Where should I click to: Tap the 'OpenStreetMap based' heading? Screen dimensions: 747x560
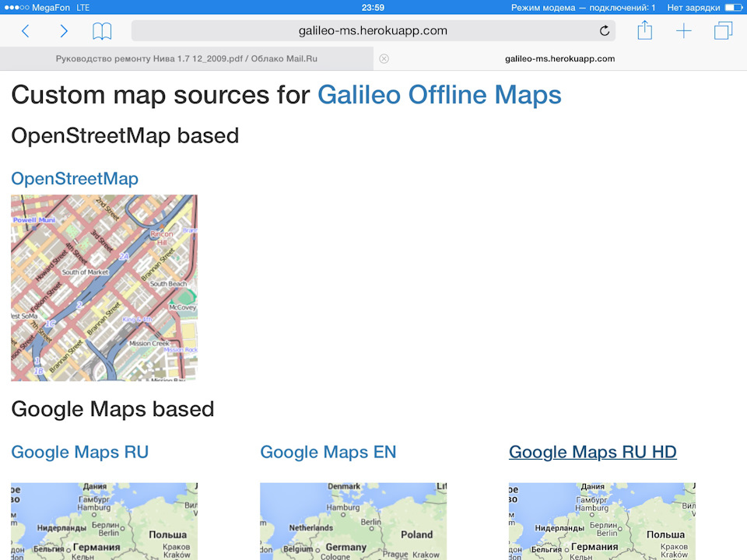(x=124, y=135)
